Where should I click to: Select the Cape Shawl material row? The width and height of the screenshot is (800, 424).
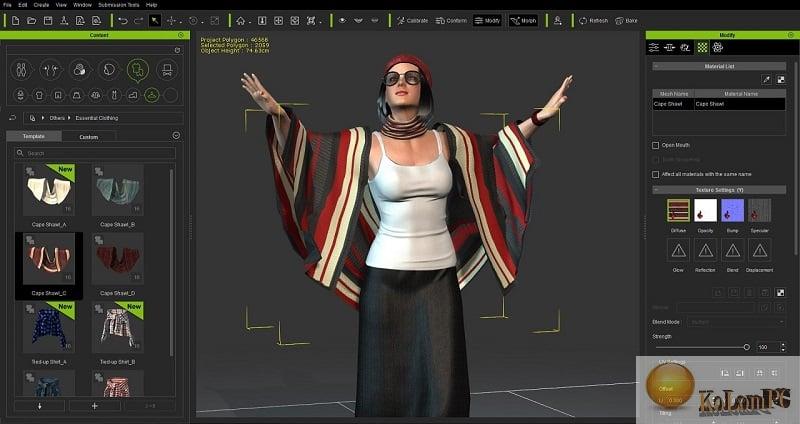pyautogui.click(x=719, y=104)
